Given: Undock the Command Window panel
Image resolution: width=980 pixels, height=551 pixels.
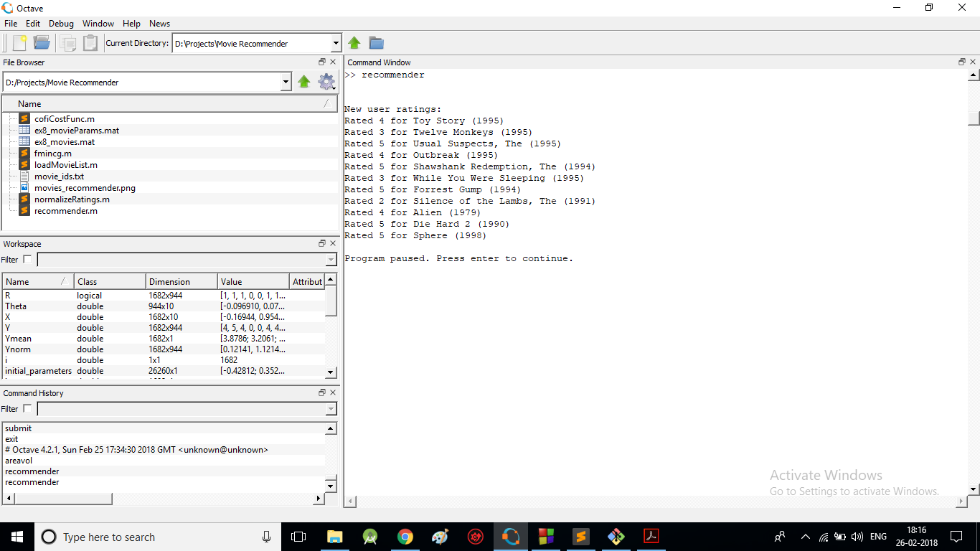Looking at the screenshot, I should (962, 62).
